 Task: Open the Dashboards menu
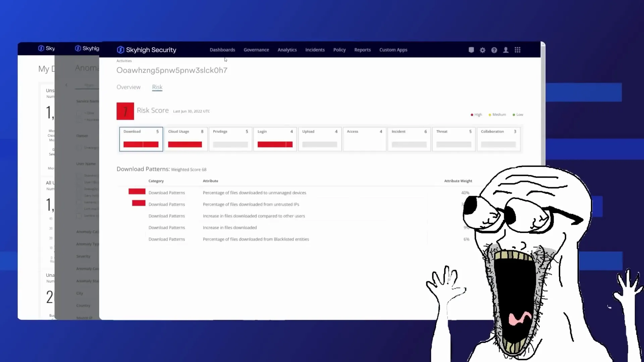pyautogui.click(x=222, y=50)
